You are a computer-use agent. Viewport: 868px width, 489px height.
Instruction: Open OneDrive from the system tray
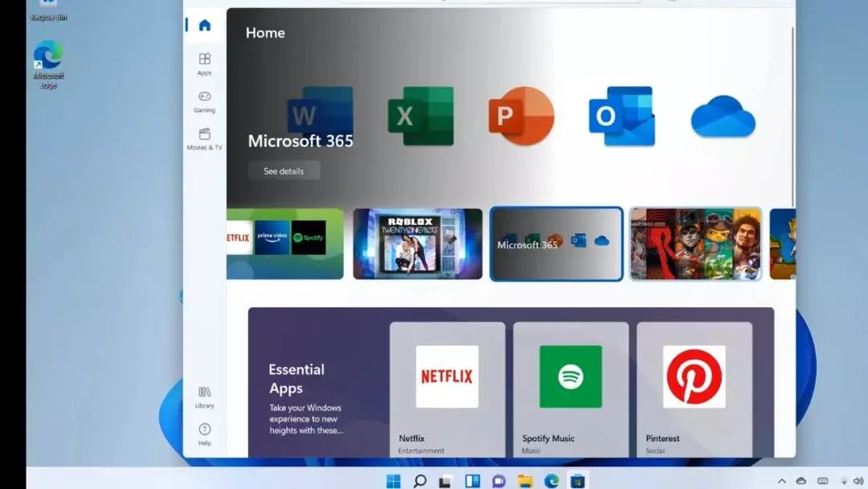800,480
